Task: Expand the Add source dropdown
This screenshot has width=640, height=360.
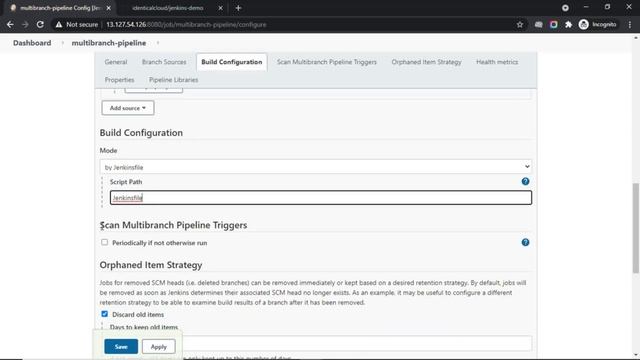Action: (x=128, y=108)
